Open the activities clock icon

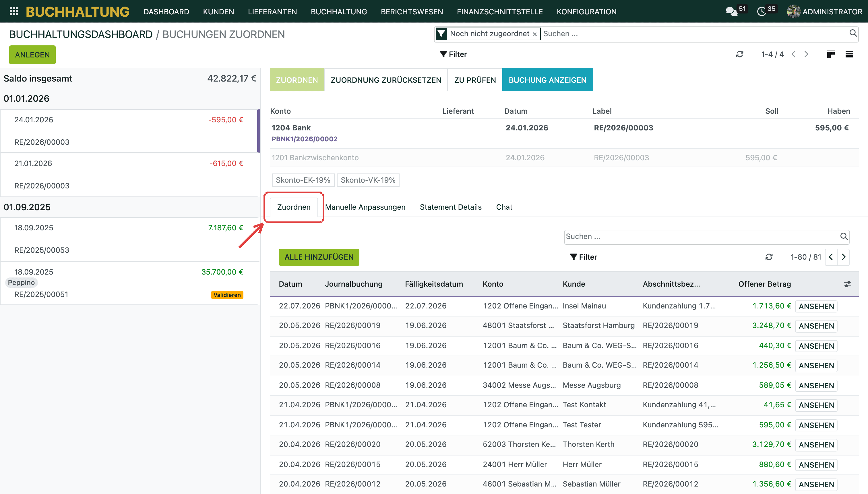click(762, 12)
